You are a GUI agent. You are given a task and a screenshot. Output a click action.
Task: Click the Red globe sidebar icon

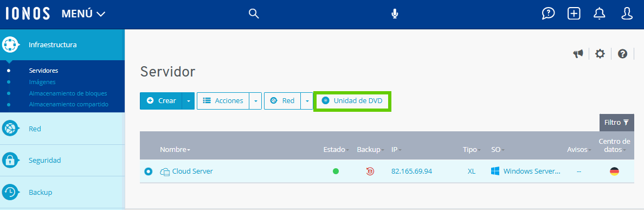click(x=10, y=129)
